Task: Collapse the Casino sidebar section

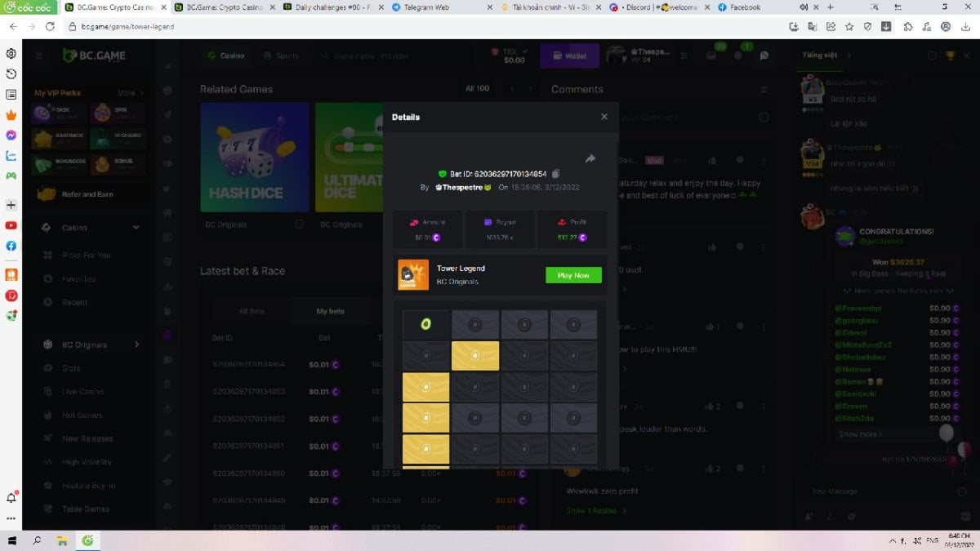Action: coord(136,228)
